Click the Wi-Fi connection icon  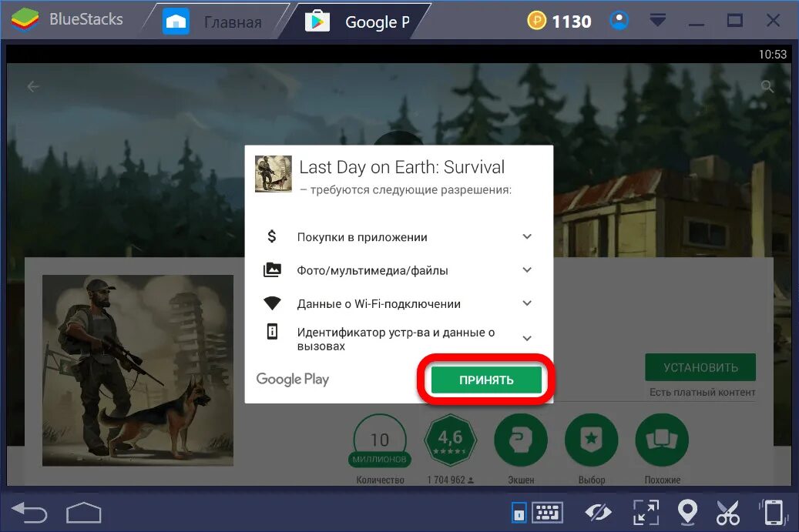272,303
